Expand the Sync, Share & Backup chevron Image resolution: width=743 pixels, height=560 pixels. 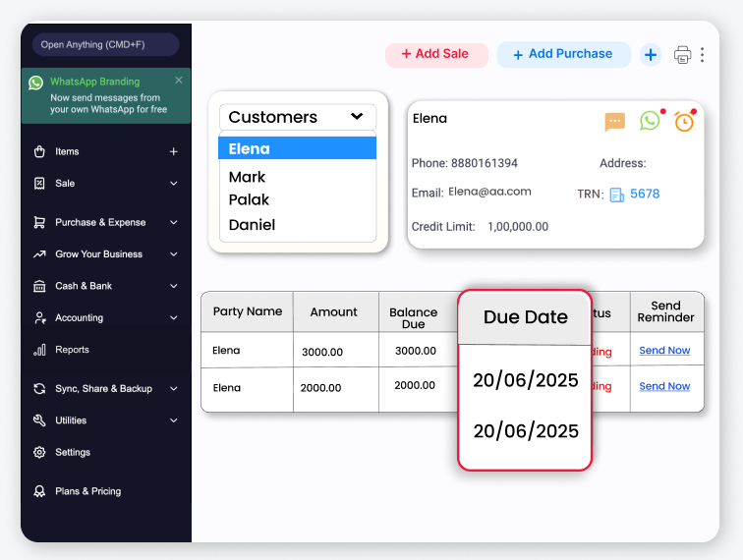174,388
